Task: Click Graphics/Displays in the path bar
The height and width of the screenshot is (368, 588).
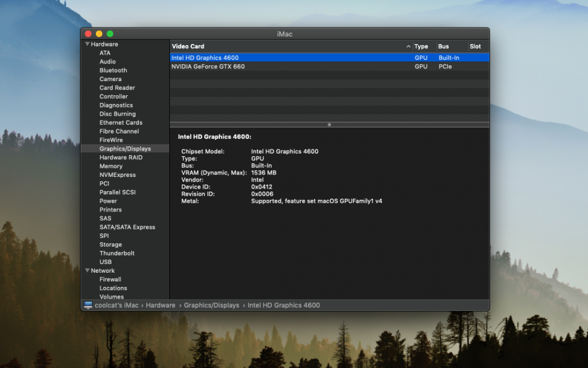Action: pyautogui.click(x=212, y=305)
